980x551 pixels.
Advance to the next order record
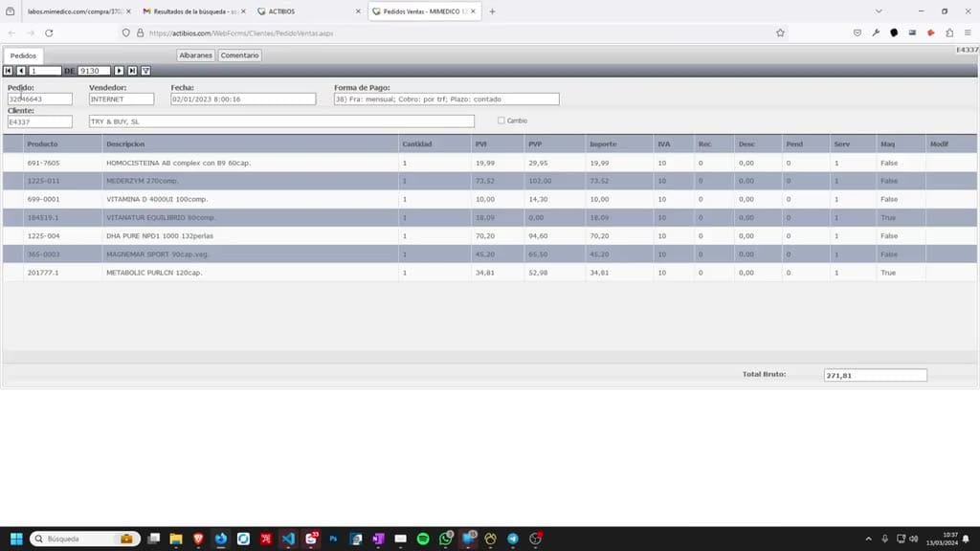(x=119, y=71)
